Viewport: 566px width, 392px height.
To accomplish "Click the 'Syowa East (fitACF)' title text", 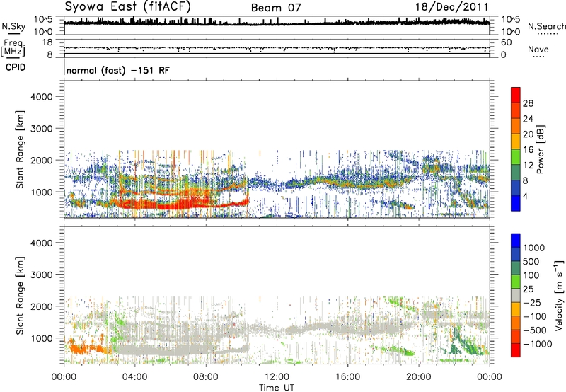I will pyautogui.click(x=128, y=6).
